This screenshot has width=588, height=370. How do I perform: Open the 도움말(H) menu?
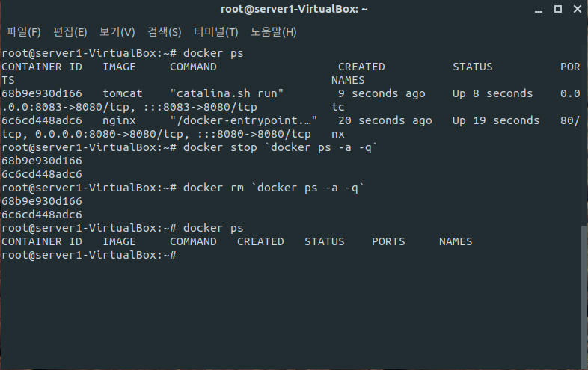[273, 32]
